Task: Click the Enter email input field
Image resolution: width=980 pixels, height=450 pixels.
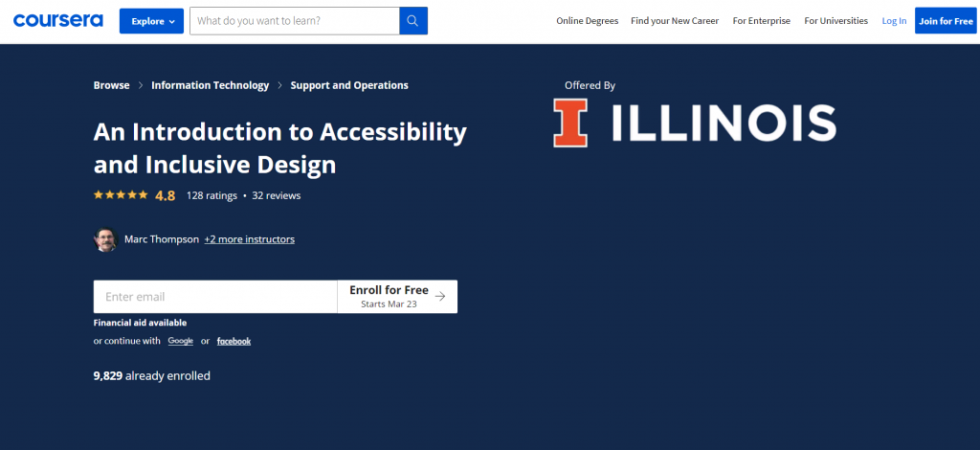Action: [x=215, y=296]
